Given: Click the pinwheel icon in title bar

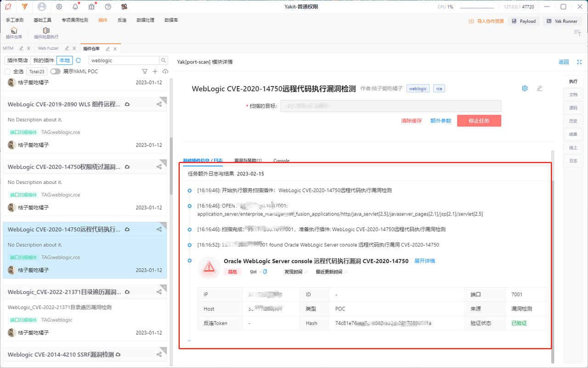Looking at the screenshot, I should [124, 7].
